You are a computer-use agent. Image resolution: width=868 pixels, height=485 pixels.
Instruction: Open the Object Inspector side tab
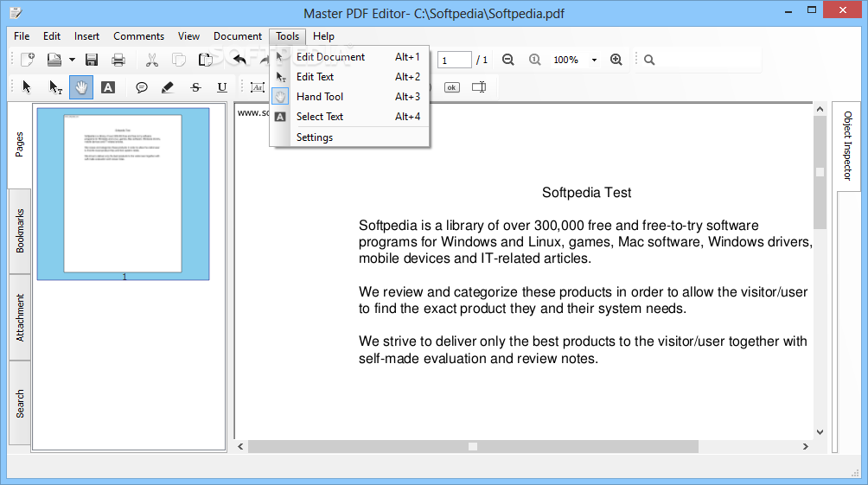[x=847, y=145]
